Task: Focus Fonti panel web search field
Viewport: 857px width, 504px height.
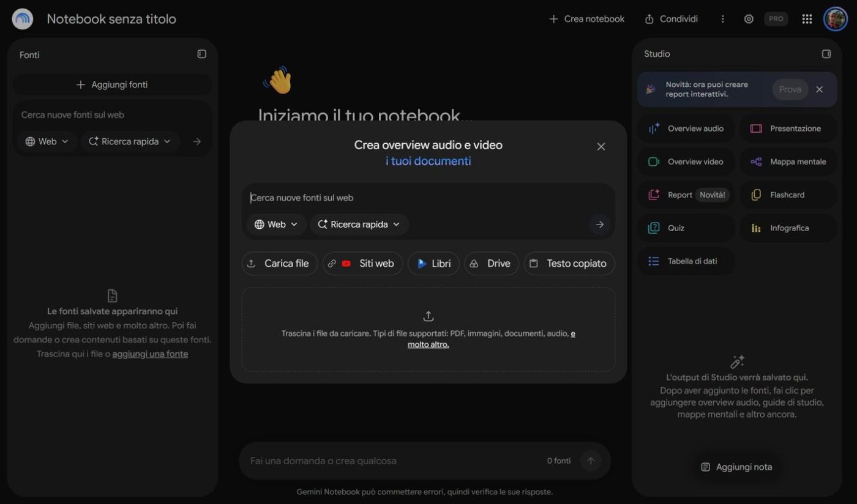Action: 113,114
